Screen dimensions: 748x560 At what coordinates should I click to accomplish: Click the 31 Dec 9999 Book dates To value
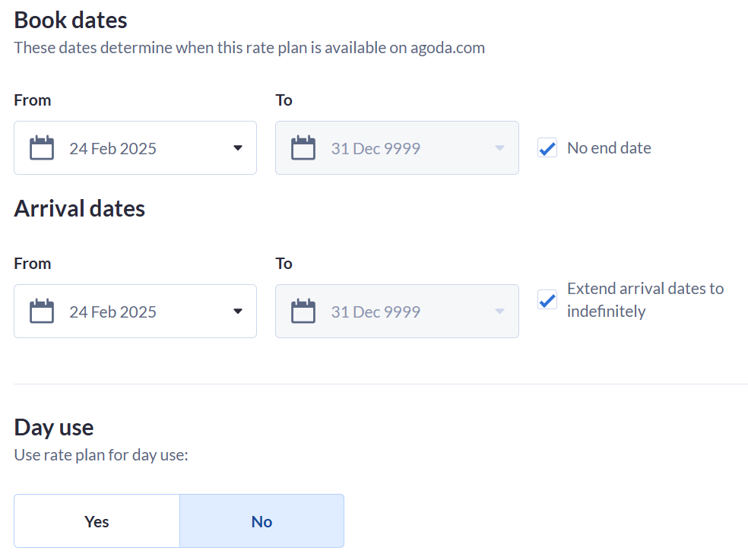click(376, 148)
